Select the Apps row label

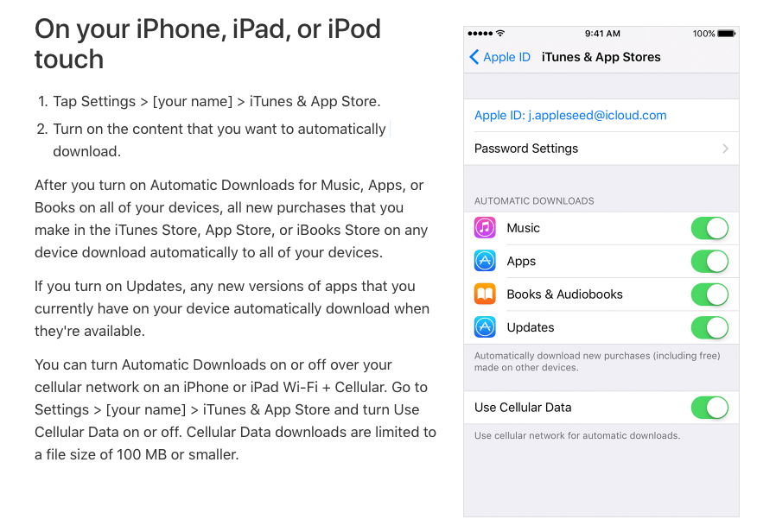tap(521, 261)
